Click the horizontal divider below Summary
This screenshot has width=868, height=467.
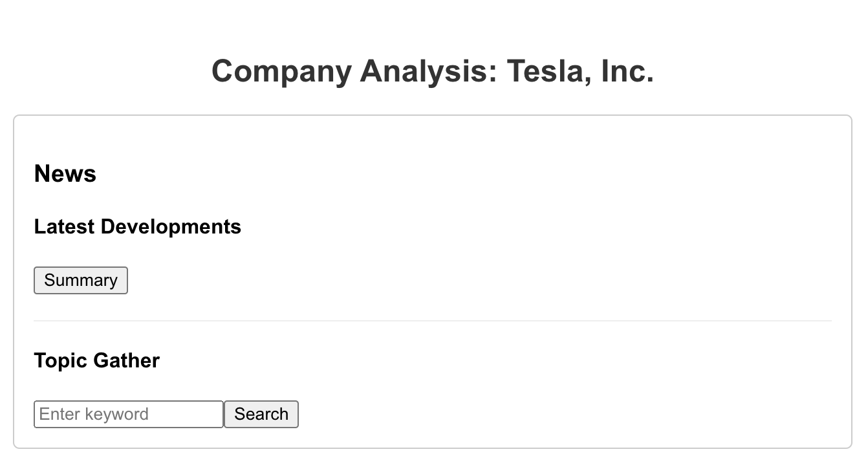click(x=433, y=321)
